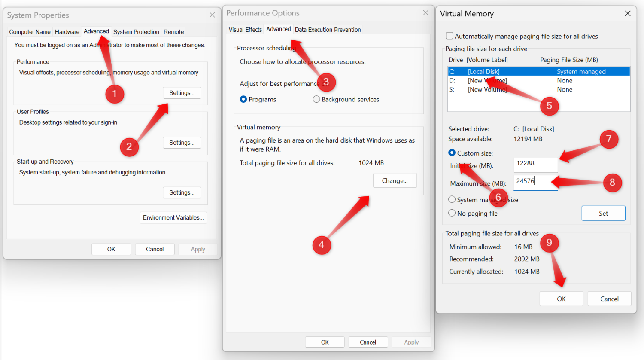The height and width of the screenshot is (360, 644).
Task: Click the Maximum size input field
Action: (535, 182)
